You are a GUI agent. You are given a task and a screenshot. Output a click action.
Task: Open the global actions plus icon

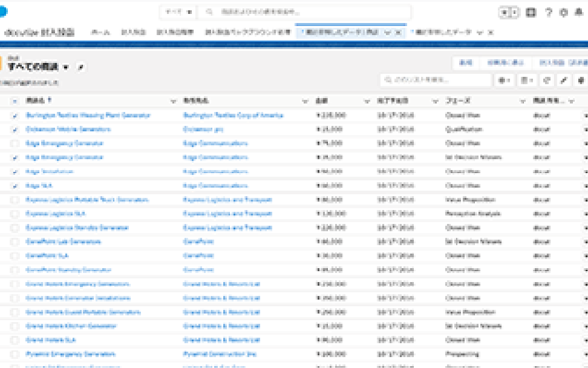coord(531,12)
